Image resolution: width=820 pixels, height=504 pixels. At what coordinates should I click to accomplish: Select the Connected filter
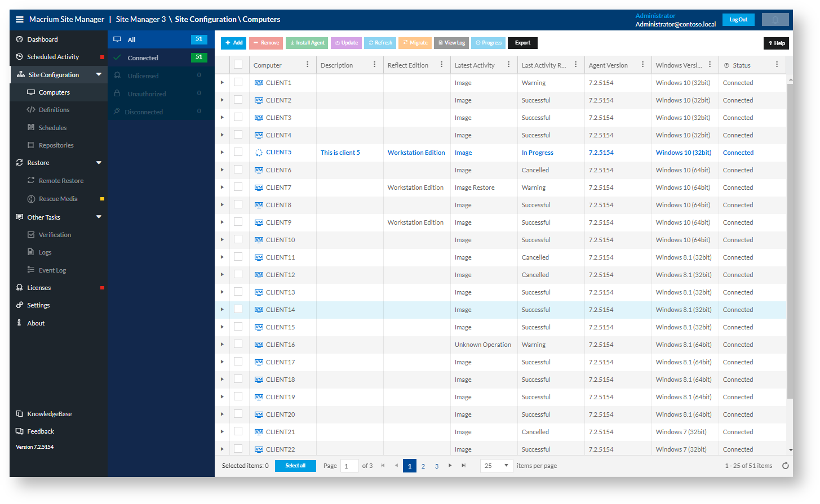click(x=161, y=58)
